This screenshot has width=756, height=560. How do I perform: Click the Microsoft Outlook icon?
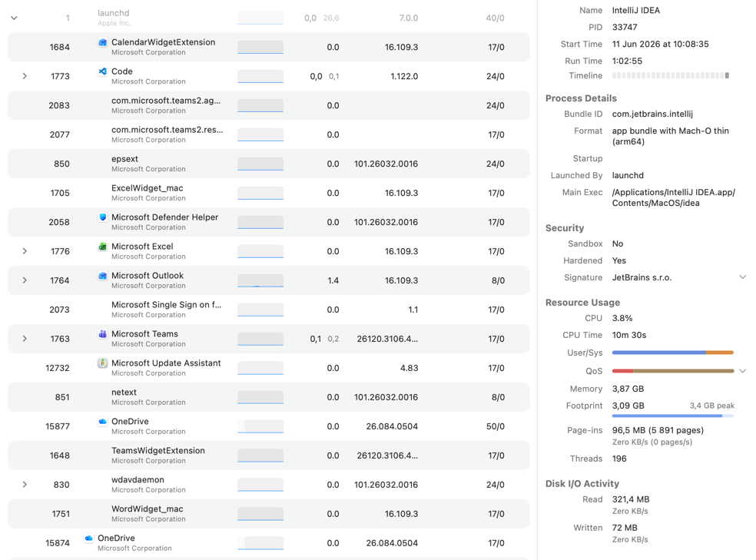(x=103, y=276)
